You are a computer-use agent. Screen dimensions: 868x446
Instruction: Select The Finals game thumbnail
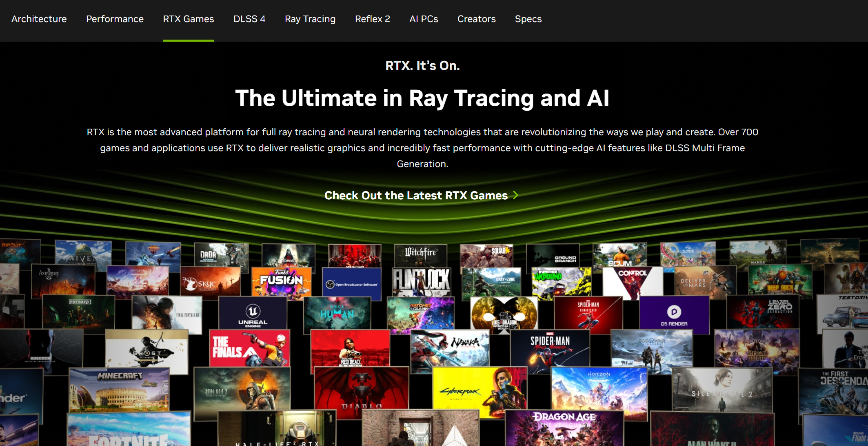pos(250,348)
